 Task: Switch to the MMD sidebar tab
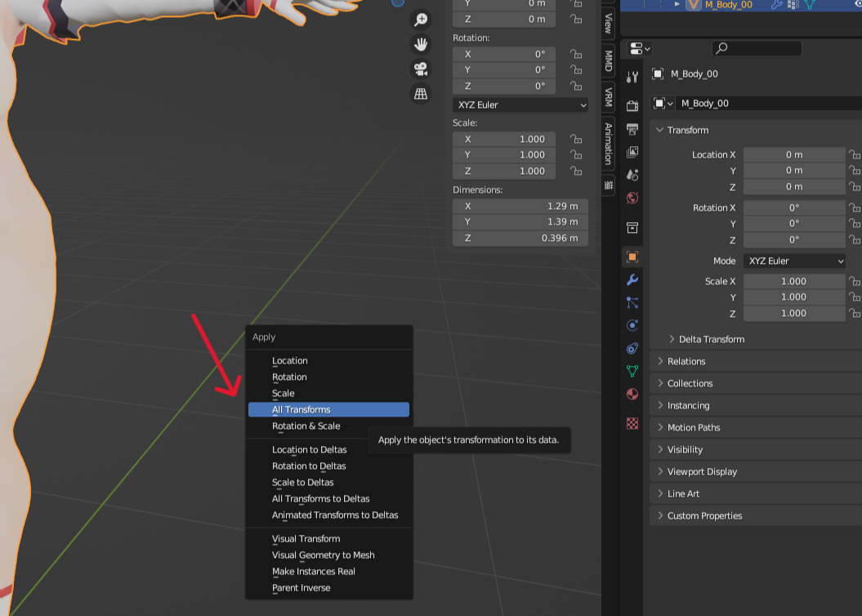(x=608, y=60)
